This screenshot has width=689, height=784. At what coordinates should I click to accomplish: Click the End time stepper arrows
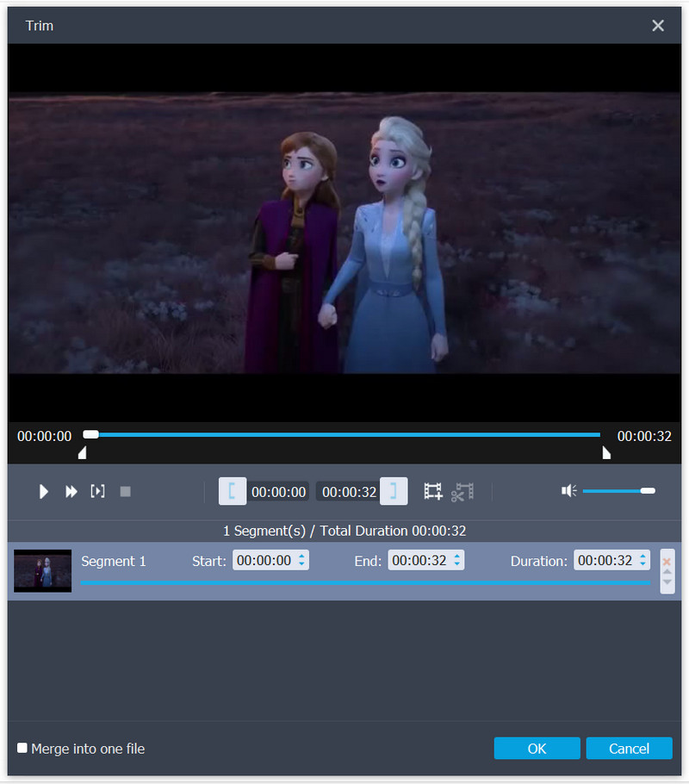456,560
